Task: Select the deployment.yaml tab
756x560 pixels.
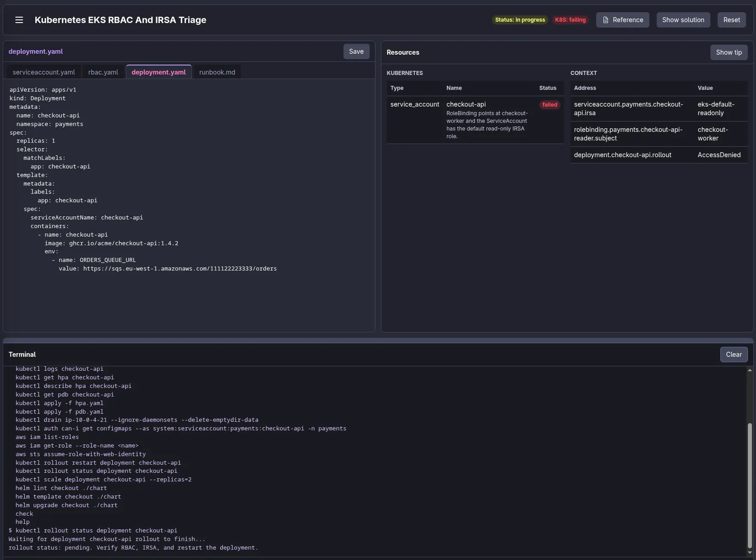Action: click(158, 72)
